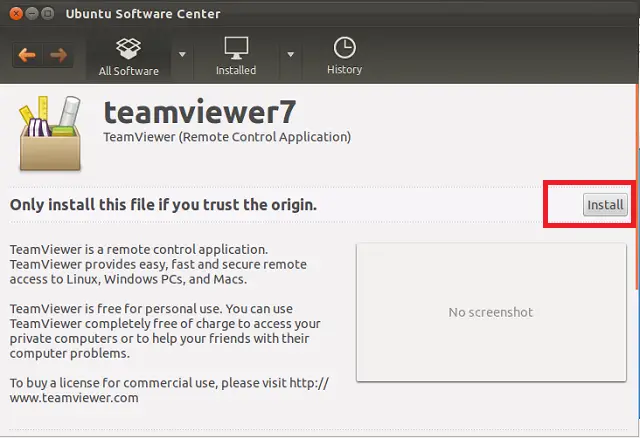Click the teamviewer7 title text
640x438 pixels.
[x=200, y=112]
